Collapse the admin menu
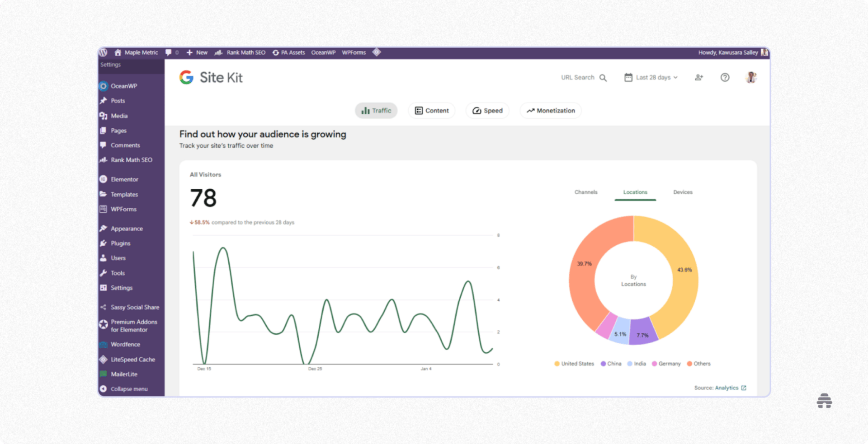Screen dimensions: 868x444 coord(129,389)
